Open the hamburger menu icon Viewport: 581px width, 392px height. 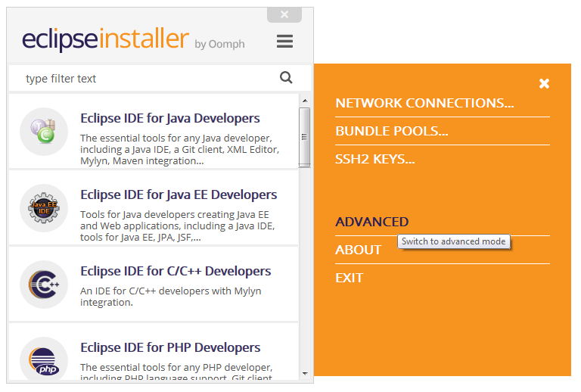[284, 41]
